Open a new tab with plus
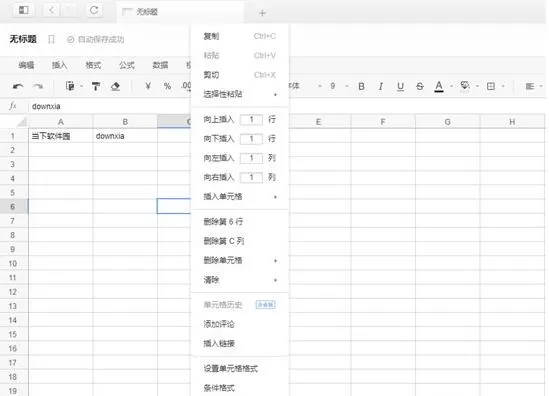Screen dimensions: 549x396 [262, 13]
